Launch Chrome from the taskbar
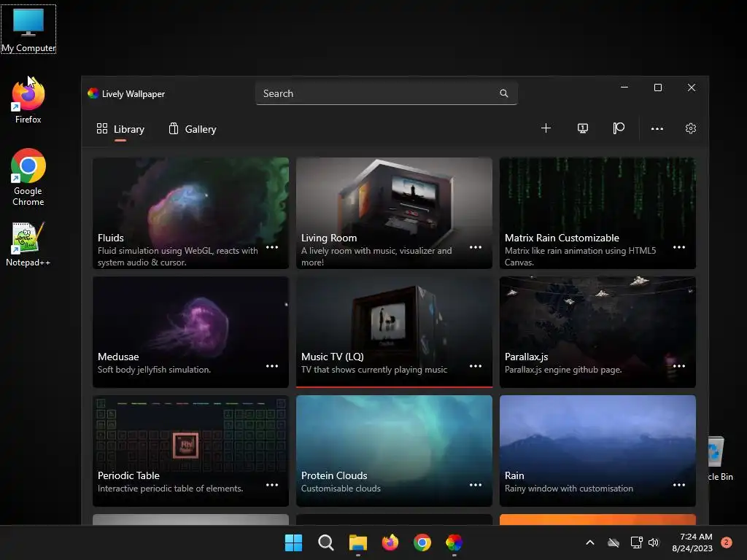Viewport: 747px width, 560px height. click(x=422, y=542)
